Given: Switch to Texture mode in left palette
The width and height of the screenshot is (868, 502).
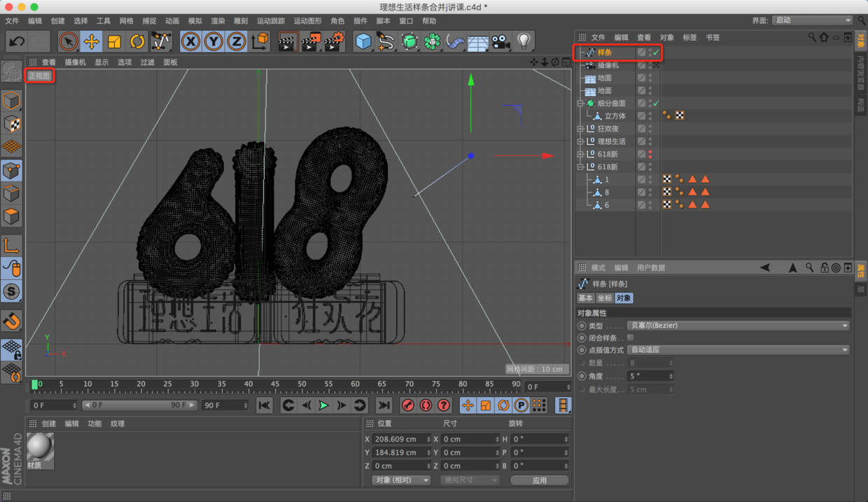Looking at the screenshot, I should (12, 124).
